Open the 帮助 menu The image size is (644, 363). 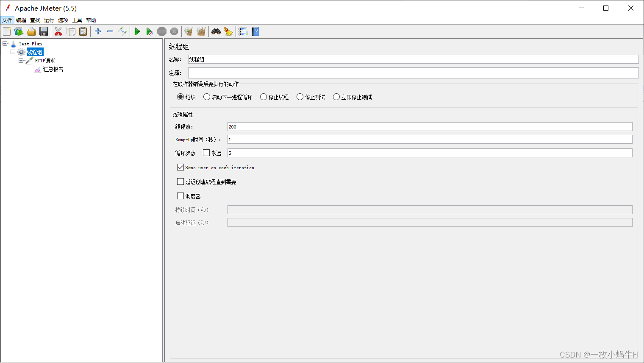click(91, 20)
